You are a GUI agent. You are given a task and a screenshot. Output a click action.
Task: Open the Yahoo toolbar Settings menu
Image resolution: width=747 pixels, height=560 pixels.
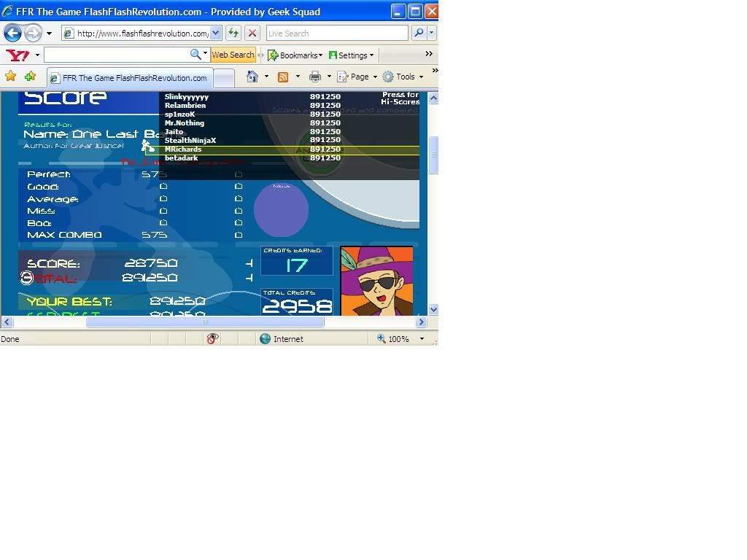(351, 55)
